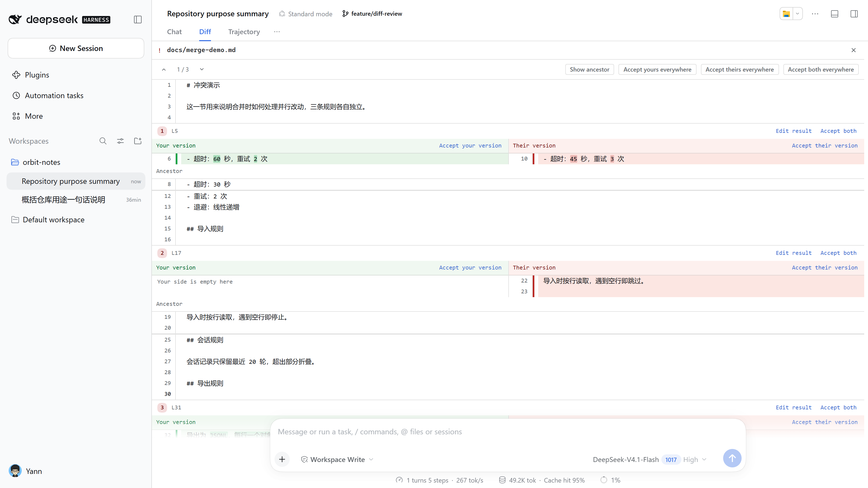The height and width of the screenshot is (488, 868).
Task: Open the Workspace Write permission dropdown
Action: 337,459
